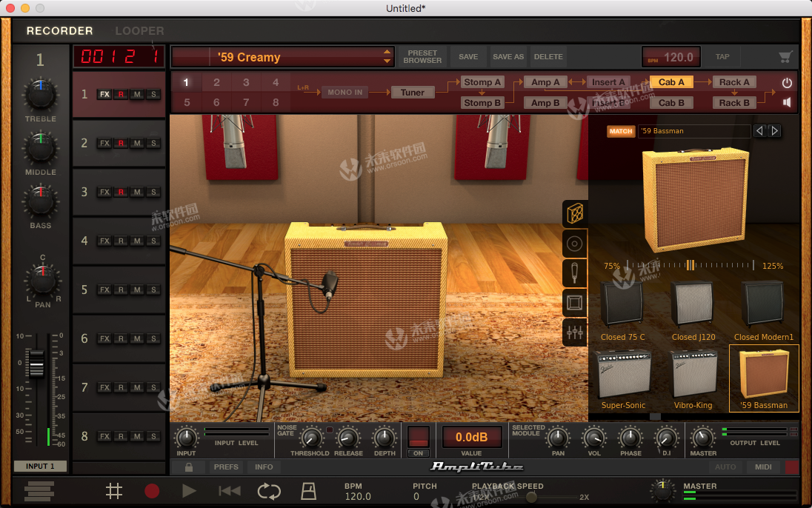
Task: Click the cabinet size 75%-125% slider
Action: (x=690, y=265)
